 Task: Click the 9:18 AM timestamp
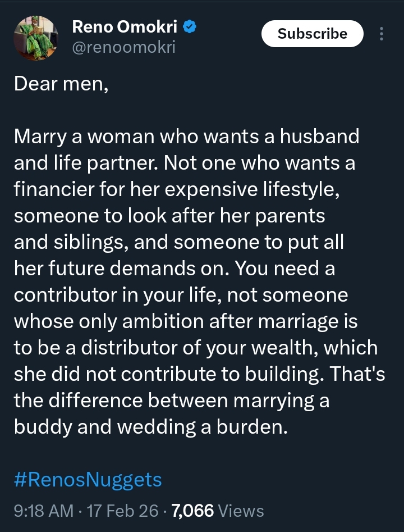point(43,511)
